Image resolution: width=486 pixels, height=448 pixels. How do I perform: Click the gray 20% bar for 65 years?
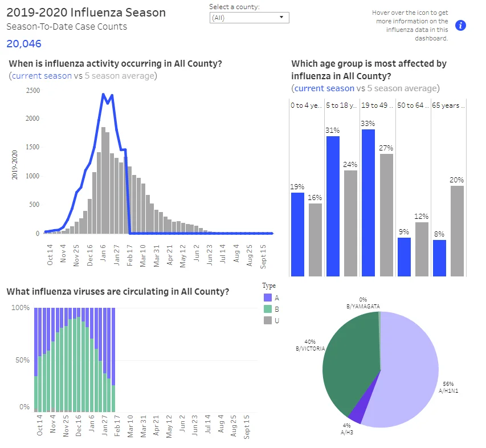pos(457,231)
